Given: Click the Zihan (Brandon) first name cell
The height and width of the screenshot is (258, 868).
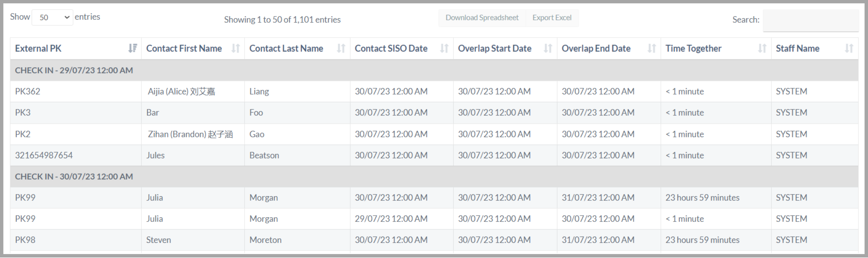Looking at the screenshot, I should click(190, 134).
